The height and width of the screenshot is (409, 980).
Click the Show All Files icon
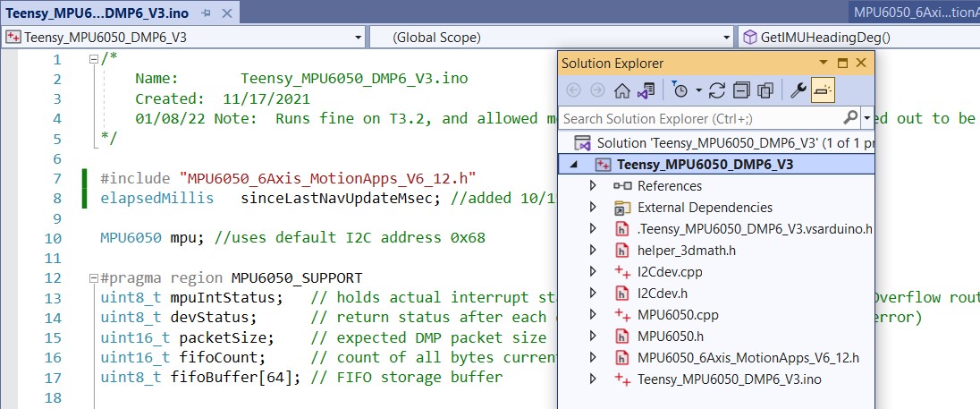click(x=765, y=90)
